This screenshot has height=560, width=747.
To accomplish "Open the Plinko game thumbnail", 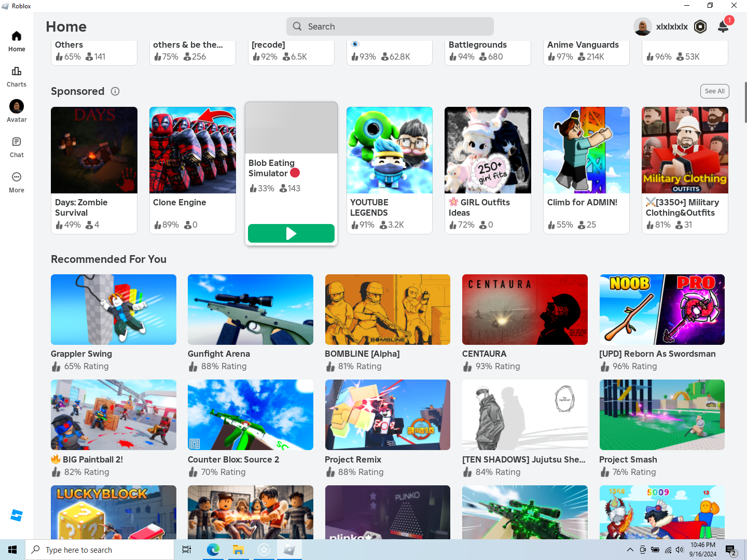I will [x=388, y=512].
